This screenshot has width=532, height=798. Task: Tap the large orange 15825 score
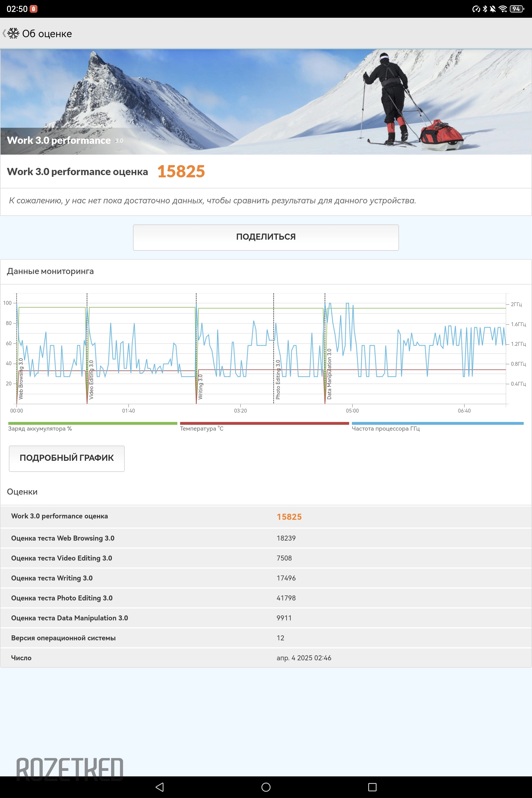coord(181,171)
